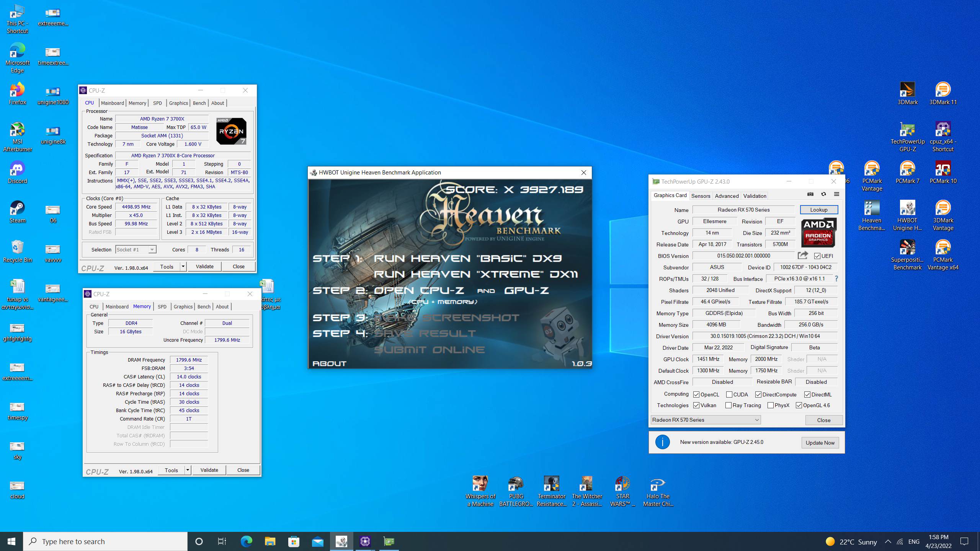Run Heaven "Xtreme" DX11 benchmark
This screenshot has height=551, width=980.
[475, 274]
